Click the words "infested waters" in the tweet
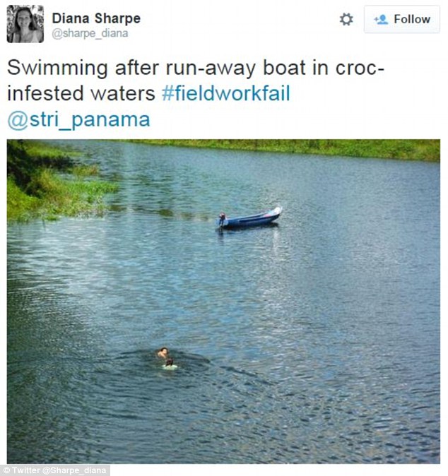 [x=81, y=94]
